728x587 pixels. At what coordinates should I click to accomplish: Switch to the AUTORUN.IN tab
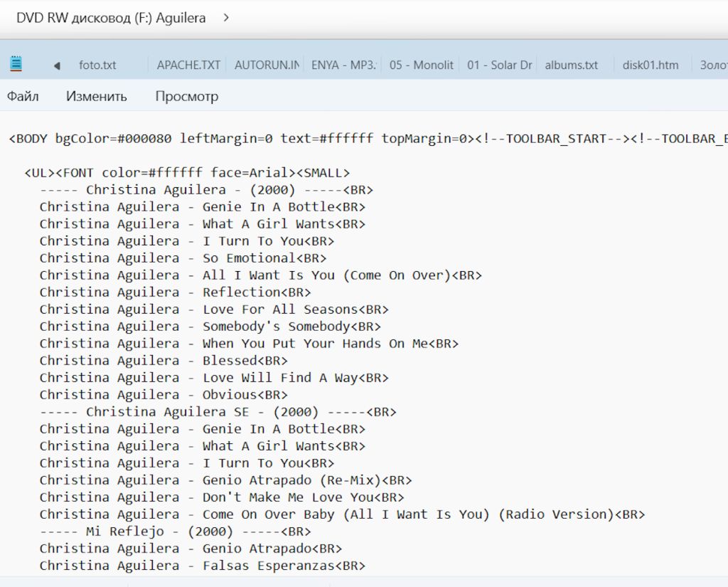pos(267,65)
